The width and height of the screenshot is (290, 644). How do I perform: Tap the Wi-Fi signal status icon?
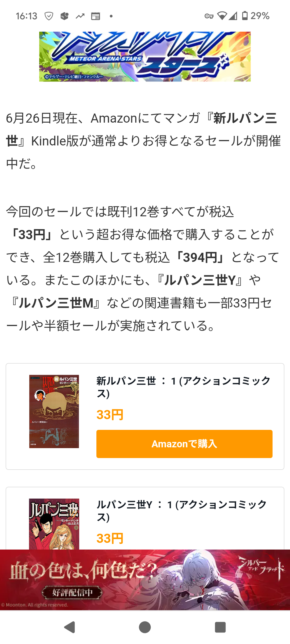222,16
